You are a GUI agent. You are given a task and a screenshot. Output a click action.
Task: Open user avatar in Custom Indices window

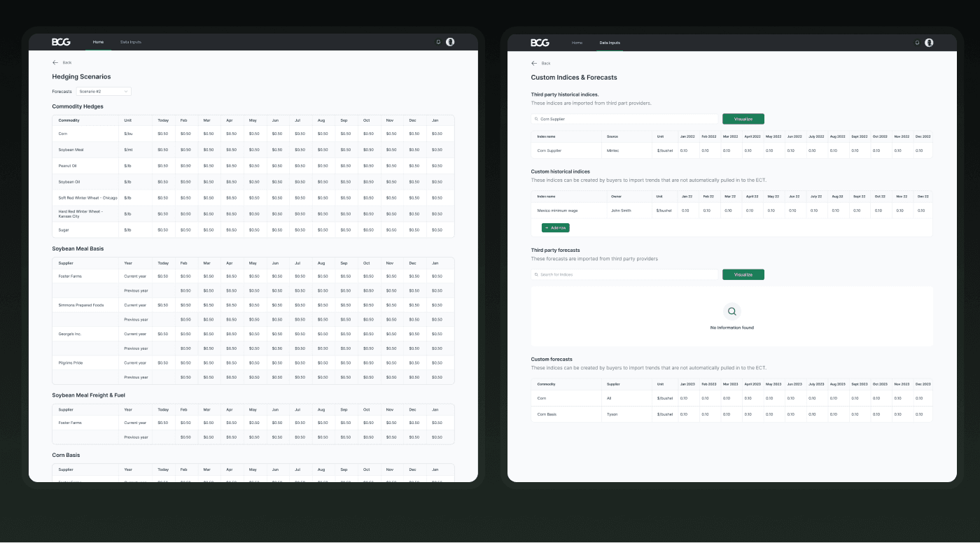click(929, 43)
